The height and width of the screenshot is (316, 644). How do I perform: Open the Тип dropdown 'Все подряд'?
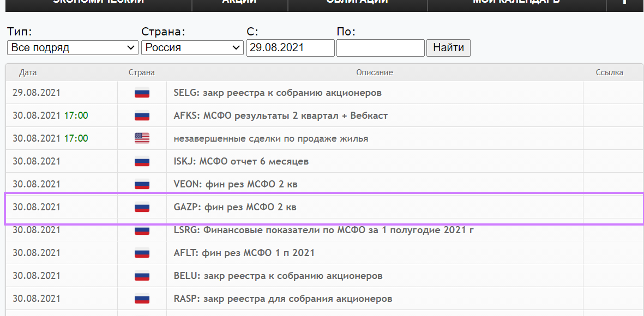pyautogui.click(x=73, y=47)
